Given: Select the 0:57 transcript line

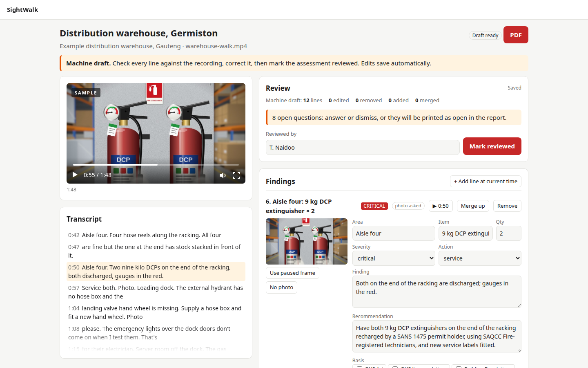Looking at the screenshot, I should (x=156, y=292).
